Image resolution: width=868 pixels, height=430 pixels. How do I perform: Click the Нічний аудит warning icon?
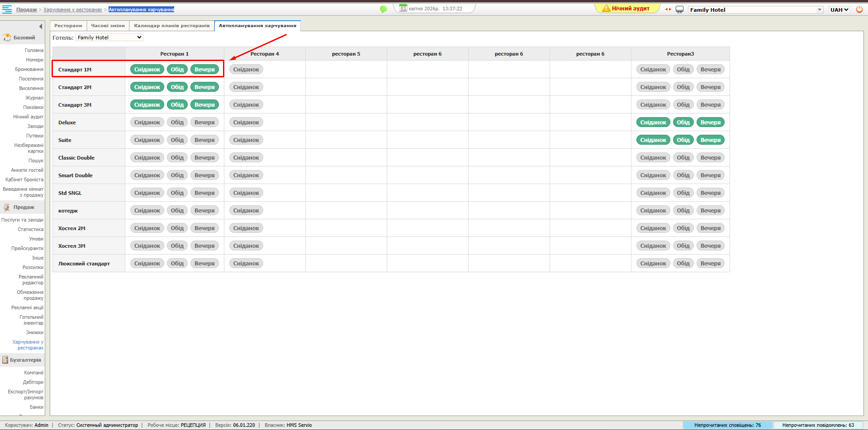click(606, 8)
